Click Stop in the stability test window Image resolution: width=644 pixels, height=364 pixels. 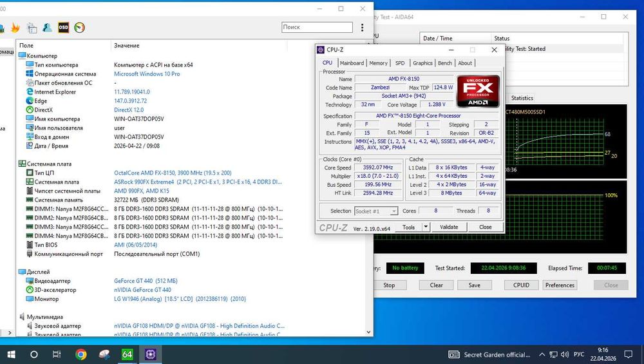click(389, 285)
